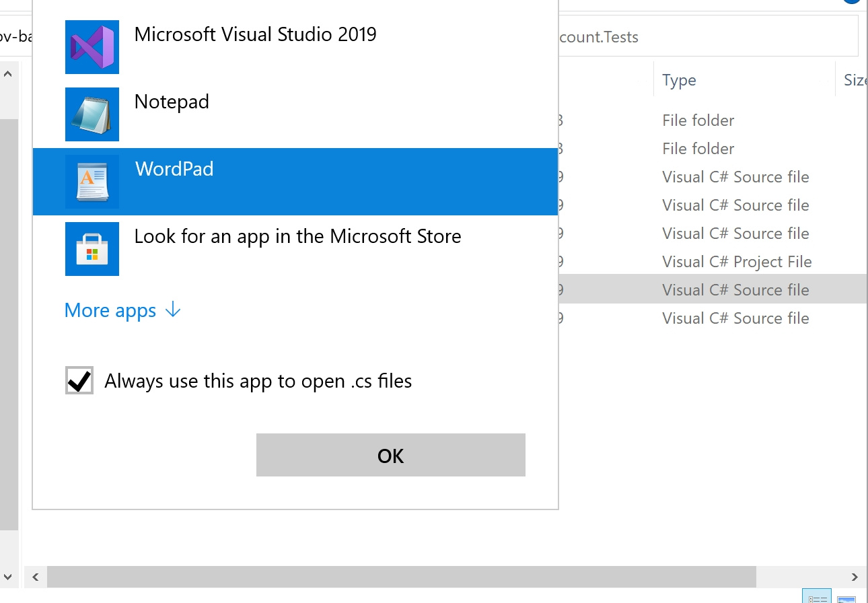The height and width of the screenshot is (603, 868).
Task: Select the Visual C# Project File row
Action: [x=737, y=262]
